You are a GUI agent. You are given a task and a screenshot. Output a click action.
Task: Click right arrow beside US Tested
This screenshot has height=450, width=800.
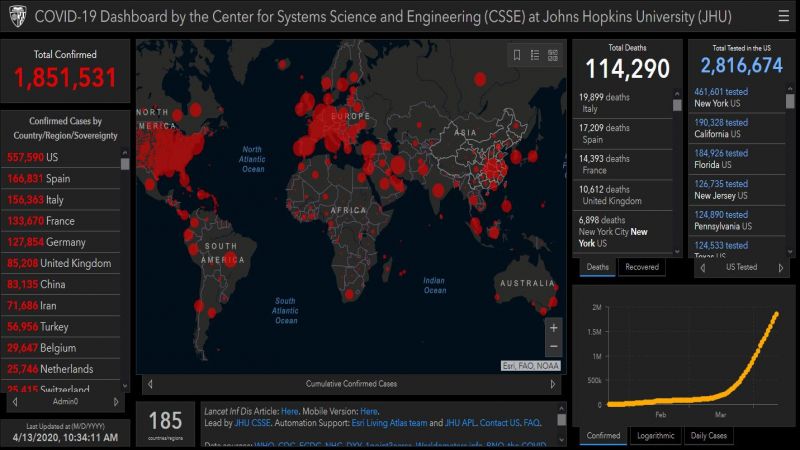[x=781, y=267]
